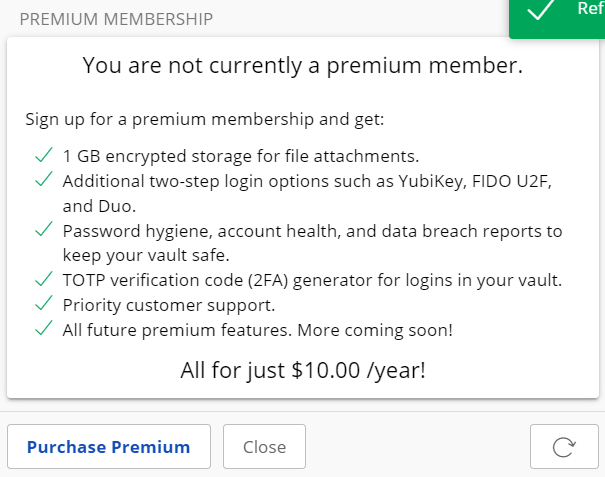Click the not currently a premium member heading
This screenshot has width=605, height=477.
point(303,65)
